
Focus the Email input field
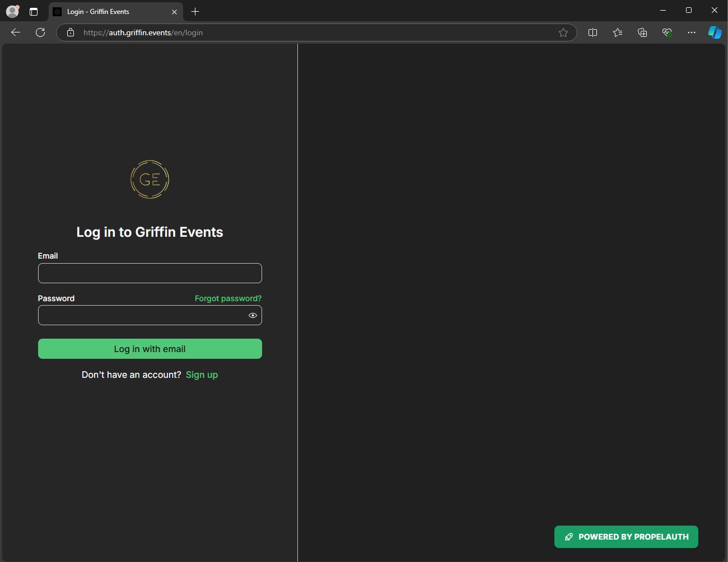tap(150, 273)
